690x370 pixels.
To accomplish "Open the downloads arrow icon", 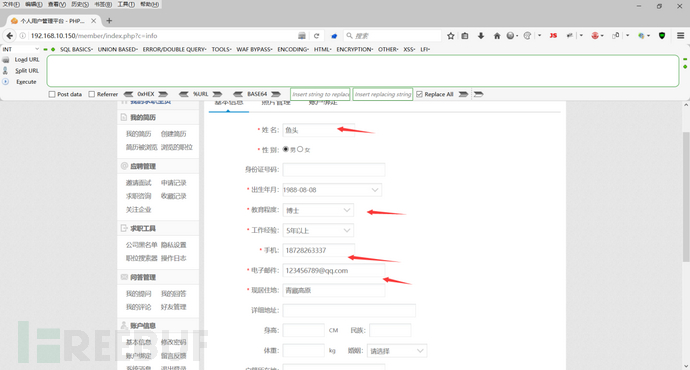I will coord(481,36).
